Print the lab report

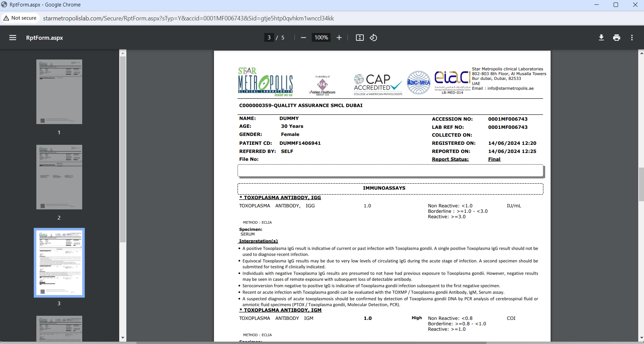click(616, 38)
